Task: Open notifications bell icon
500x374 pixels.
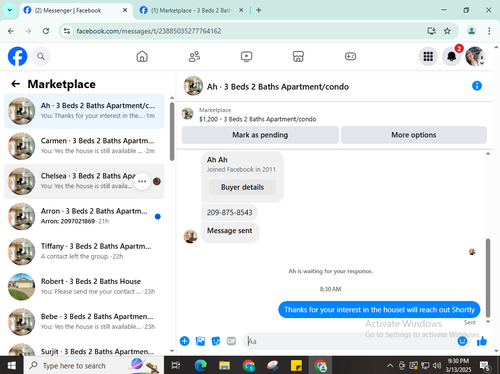Action: point(452,56)
